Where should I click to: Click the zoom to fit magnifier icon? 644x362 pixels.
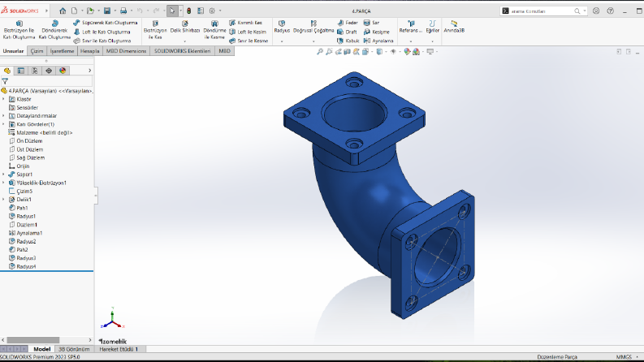point(319,52)
